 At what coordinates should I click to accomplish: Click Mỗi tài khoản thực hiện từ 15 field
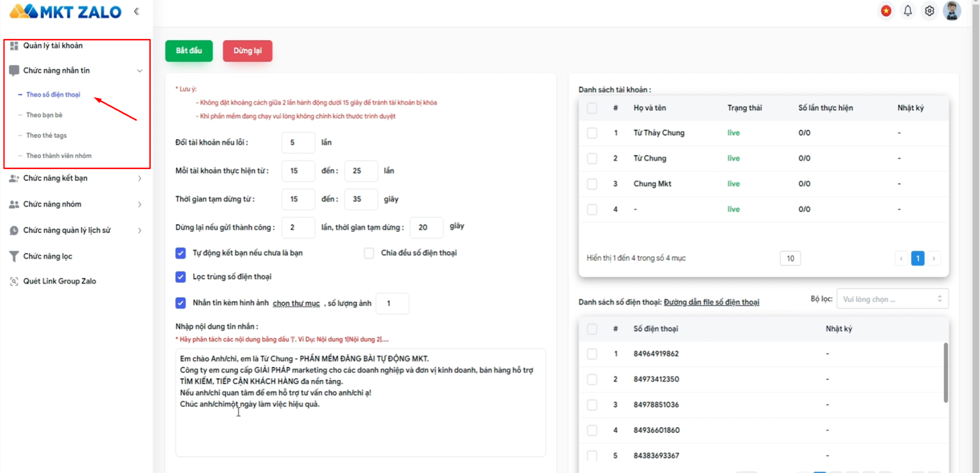[298, 171]
